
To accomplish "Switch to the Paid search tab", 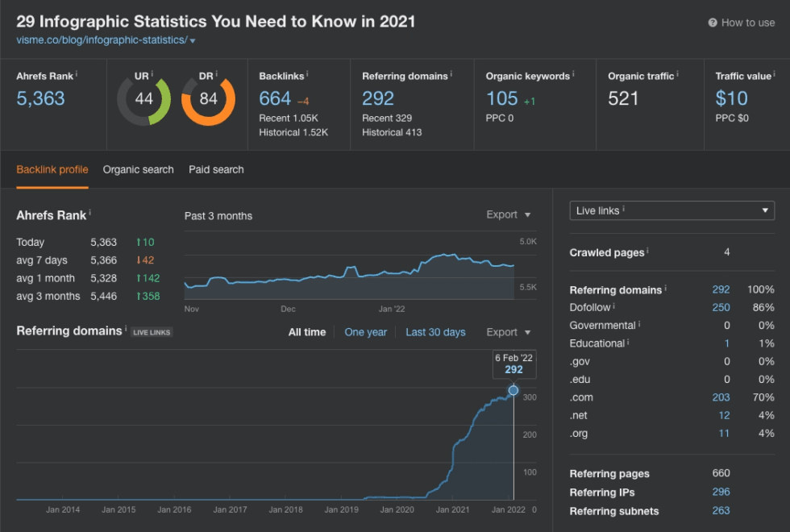I will point(215,169).
